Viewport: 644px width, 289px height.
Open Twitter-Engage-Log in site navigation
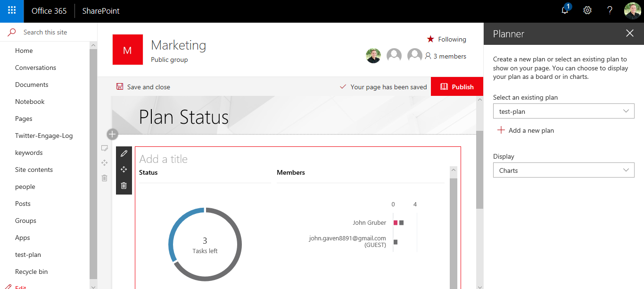pos(44,136)
